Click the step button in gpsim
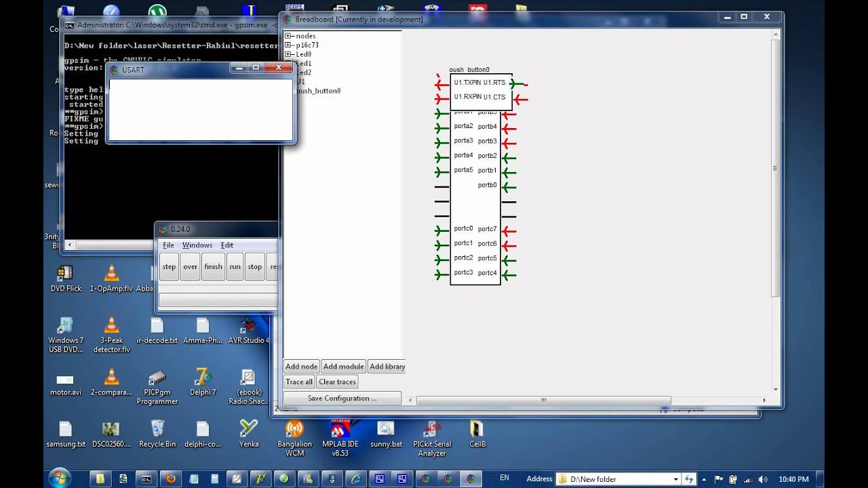The height and width of the screenshot is (488, 868). [x=169, y=266]
